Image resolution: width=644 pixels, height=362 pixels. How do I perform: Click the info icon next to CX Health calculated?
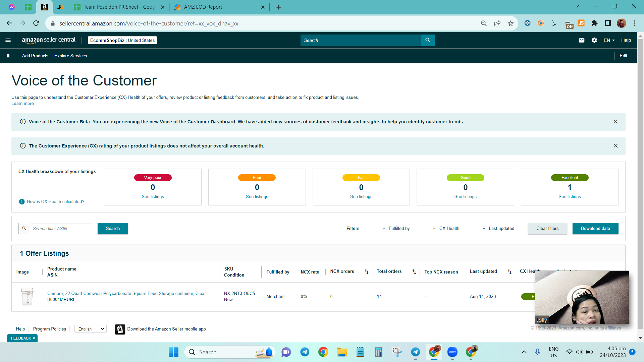[x=22, y=202]
